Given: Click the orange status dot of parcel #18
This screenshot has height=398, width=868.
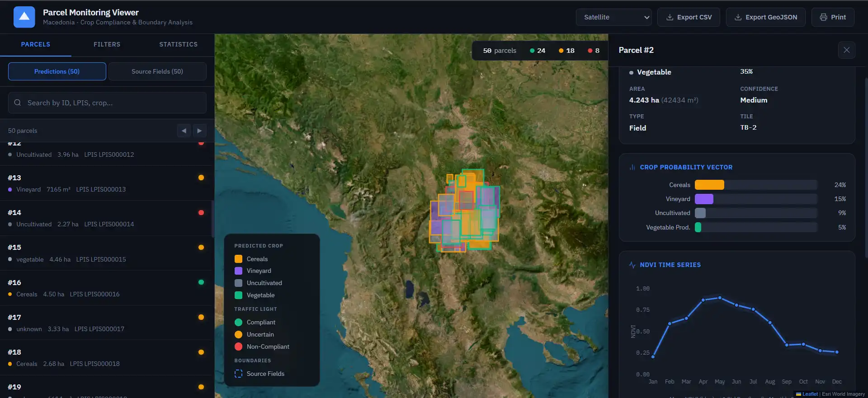Looking at the screenshot, I should click(201, 352).
